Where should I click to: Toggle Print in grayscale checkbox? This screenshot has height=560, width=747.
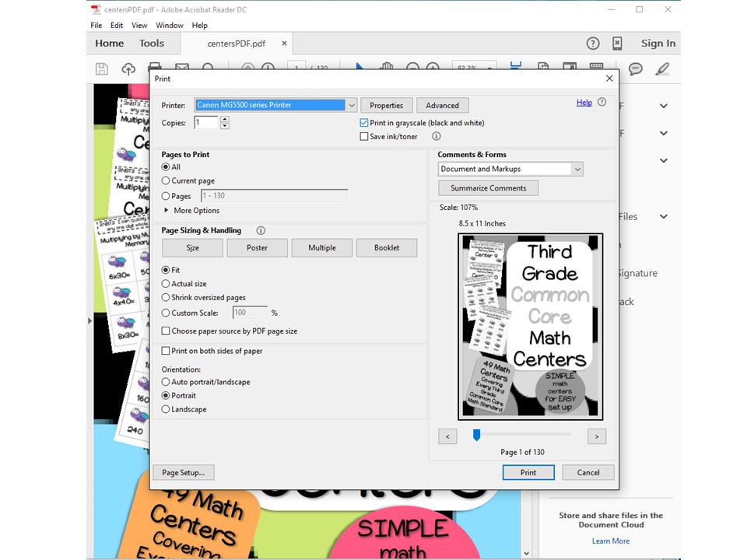coord(364,123)
